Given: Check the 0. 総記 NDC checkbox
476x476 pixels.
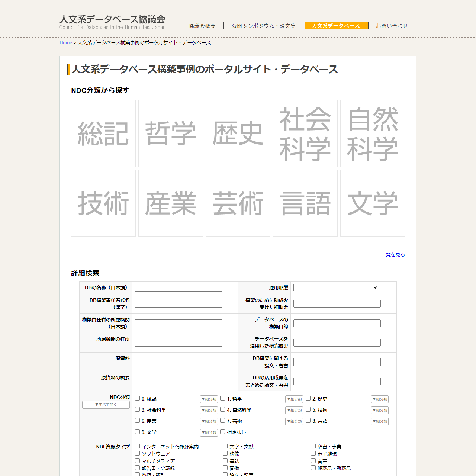Looking at the screenshot, I should 137,398.
